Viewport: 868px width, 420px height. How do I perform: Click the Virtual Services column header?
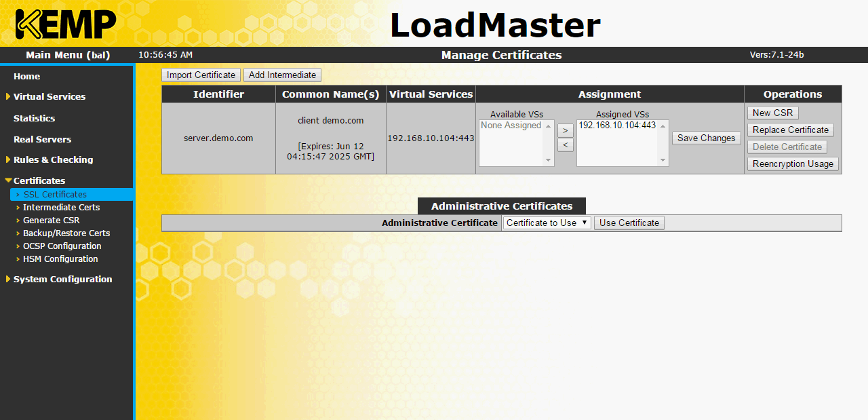pyautogui.click(x=431, y=94)
